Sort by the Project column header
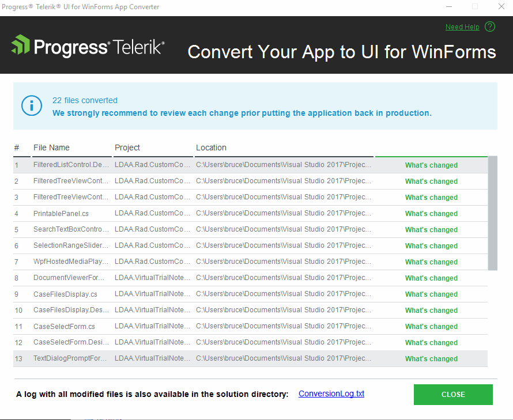This screenshot has width=513, height=420. 127,147
